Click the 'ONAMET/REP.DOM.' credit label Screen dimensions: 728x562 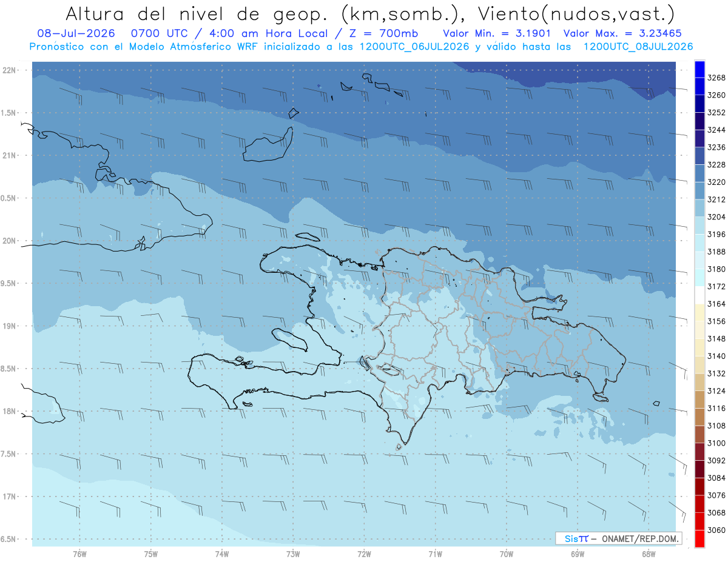[x=639, y=538]
